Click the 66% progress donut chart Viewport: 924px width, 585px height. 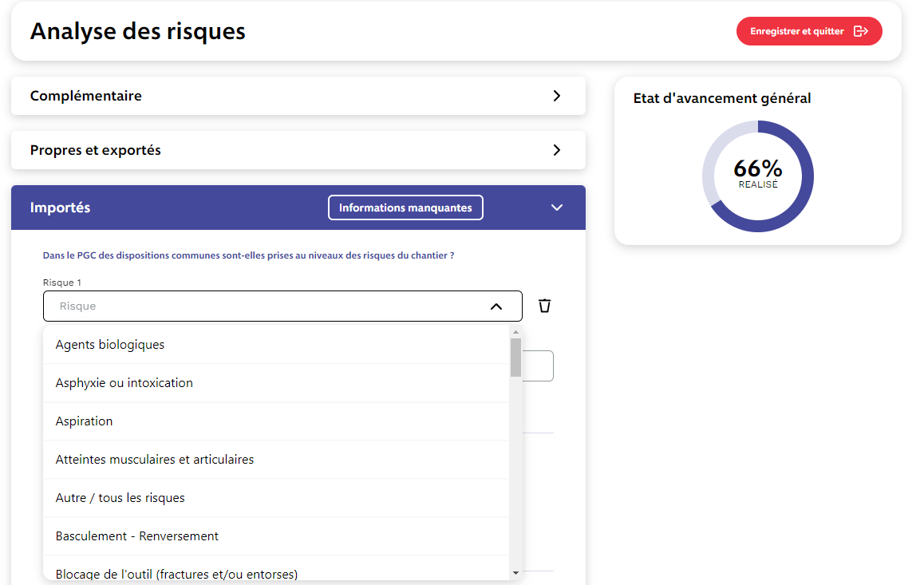[757, 176]
